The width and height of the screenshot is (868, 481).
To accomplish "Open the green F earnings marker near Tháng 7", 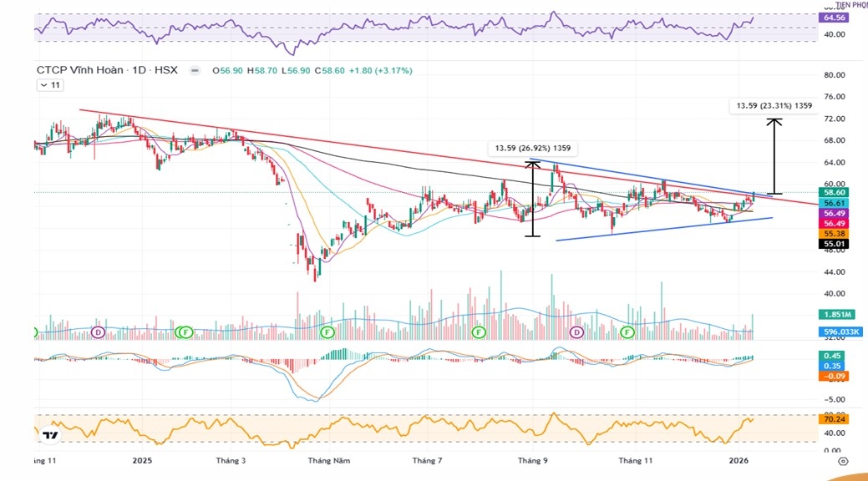I will (479, 332).
